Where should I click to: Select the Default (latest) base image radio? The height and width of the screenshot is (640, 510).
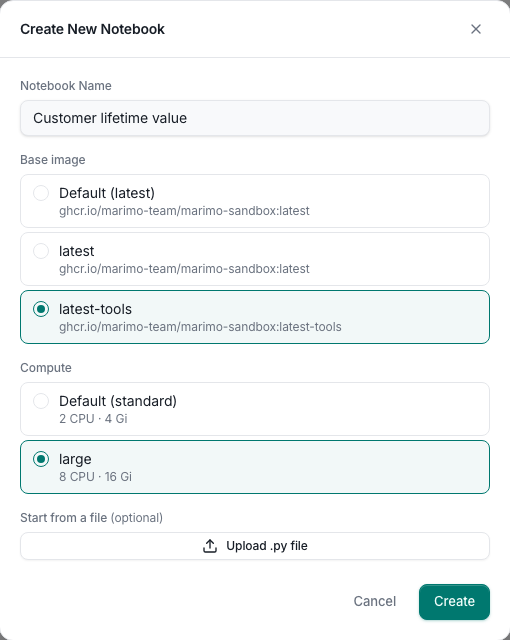41,193
